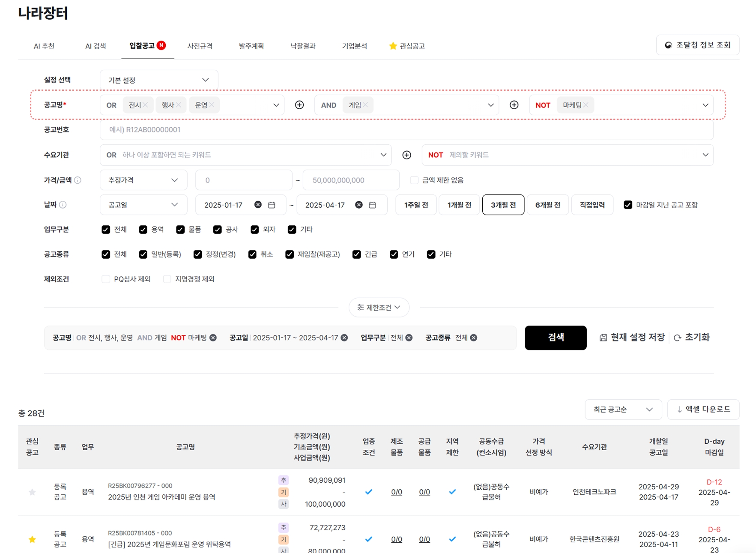Open the 설정 선택 기본 설정 dropdown
Image resolution: width=756 pixels, height=553 pixels.
pyautogui.click(x=159, y=80)
